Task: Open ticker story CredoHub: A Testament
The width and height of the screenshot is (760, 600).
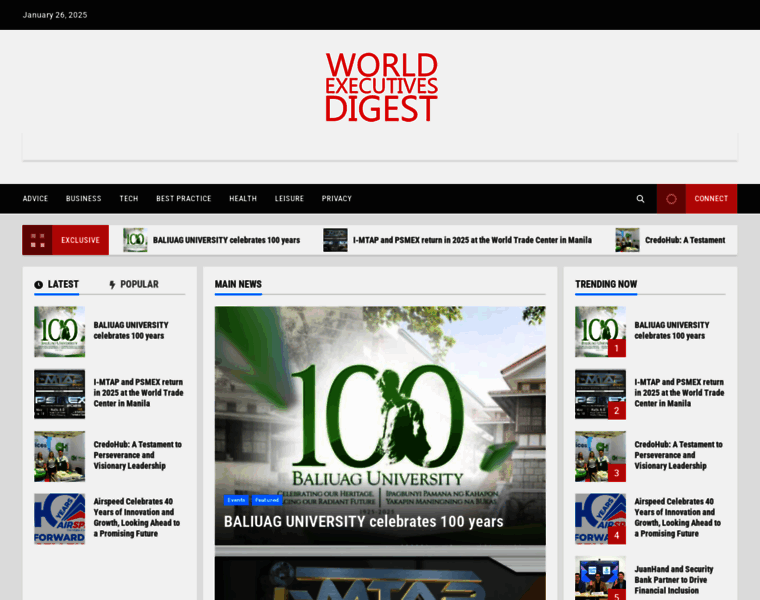Action: coord(685,240)
